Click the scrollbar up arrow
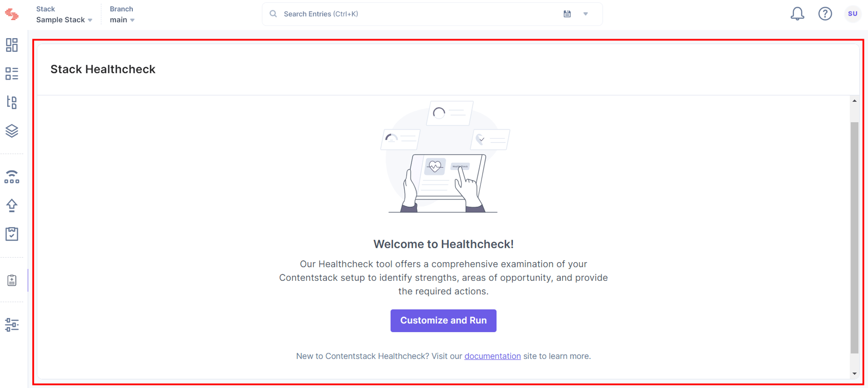 [854, 101]
